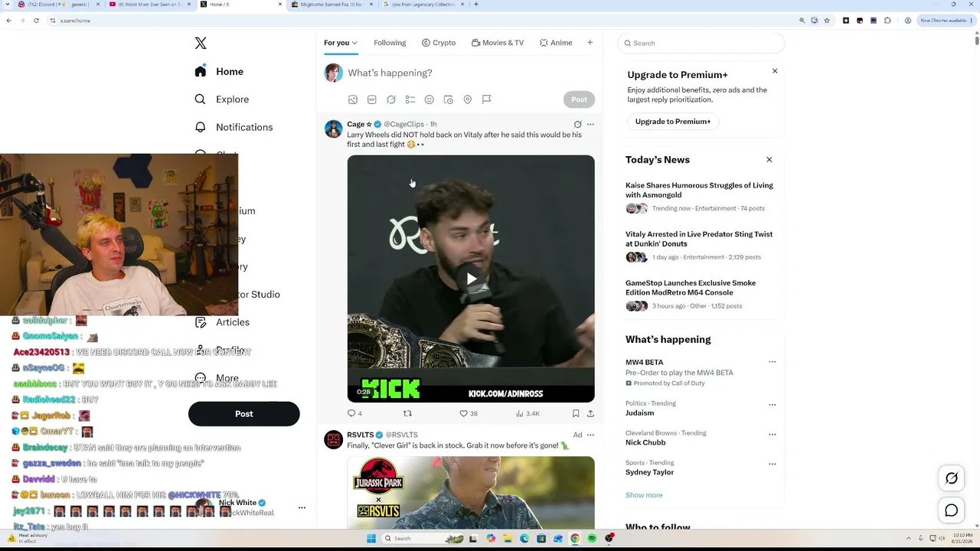Click the What's happening compose field
Viewport: 980px width, 551px height.
pyautogui.click(x=390, y=73)
